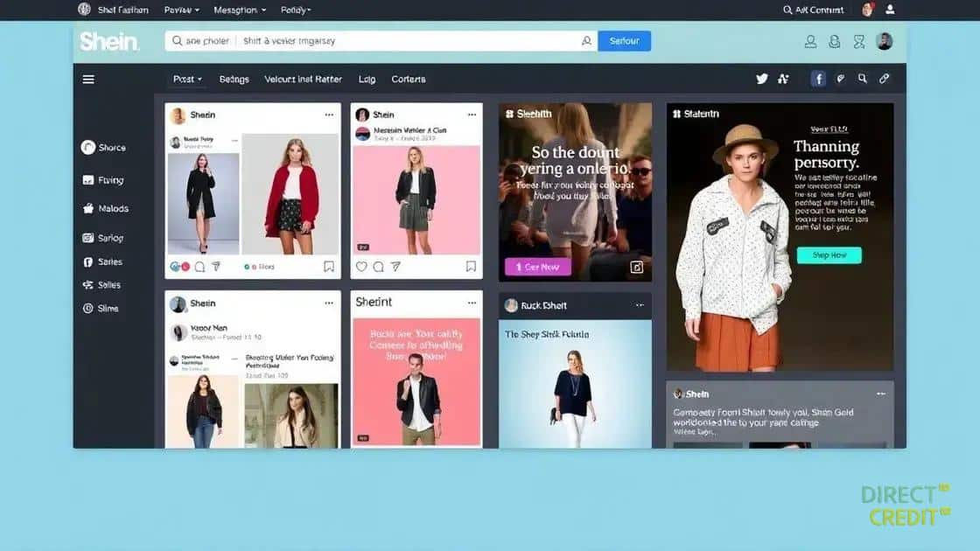
Task: Click the headset support icon in header
Action: tap(835, 42)
